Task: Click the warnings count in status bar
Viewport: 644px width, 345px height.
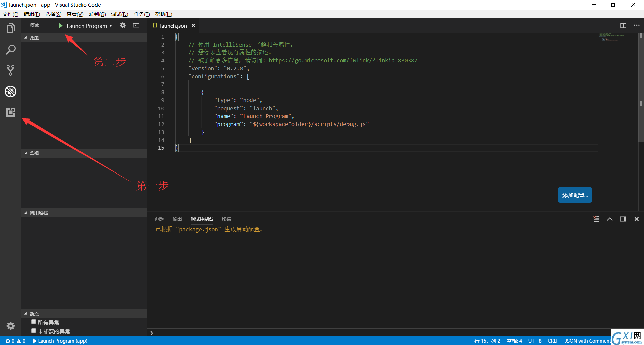Action: click(x=21, y=341)
